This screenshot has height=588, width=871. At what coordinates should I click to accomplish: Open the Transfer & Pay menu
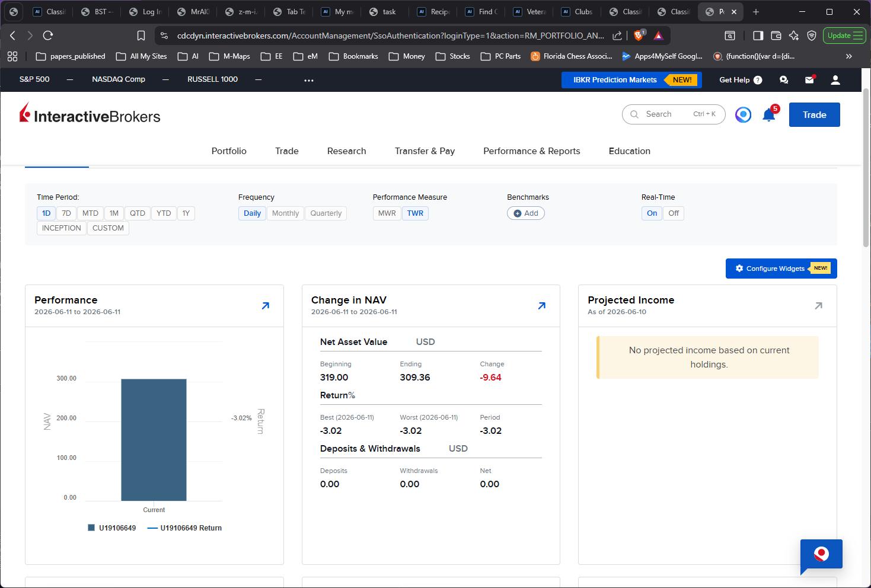click(425, 151)
